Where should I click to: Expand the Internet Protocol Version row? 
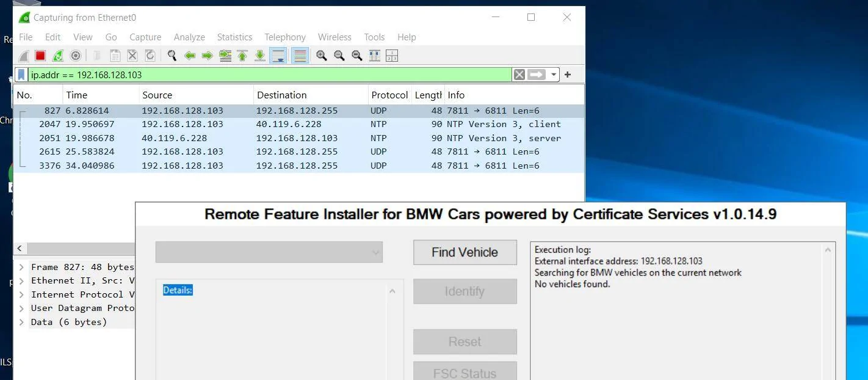(21, 294)
